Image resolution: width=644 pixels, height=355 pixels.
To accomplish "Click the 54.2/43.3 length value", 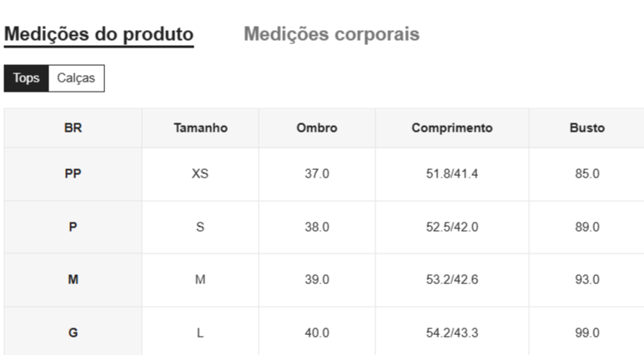I will pyautogui.click(x=452, y=332).
